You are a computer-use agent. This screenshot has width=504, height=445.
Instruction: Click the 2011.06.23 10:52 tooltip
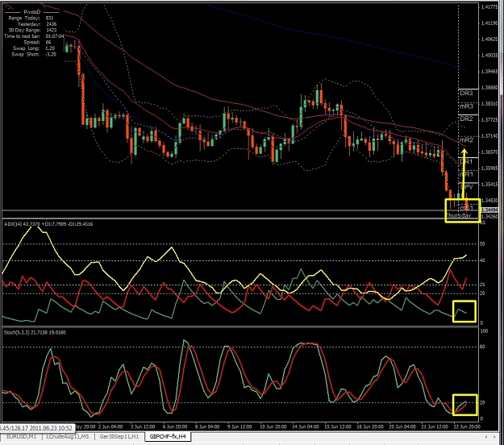click(x=36, y=428)
